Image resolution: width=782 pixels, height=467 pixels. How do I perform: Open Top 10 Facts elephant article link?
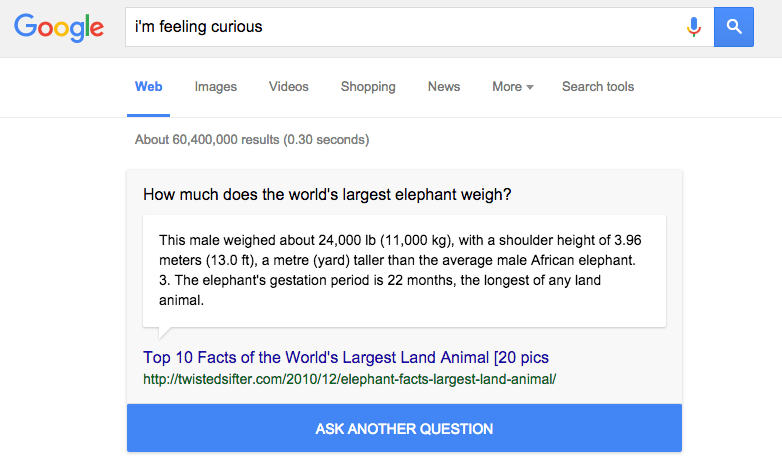(346, 357)
